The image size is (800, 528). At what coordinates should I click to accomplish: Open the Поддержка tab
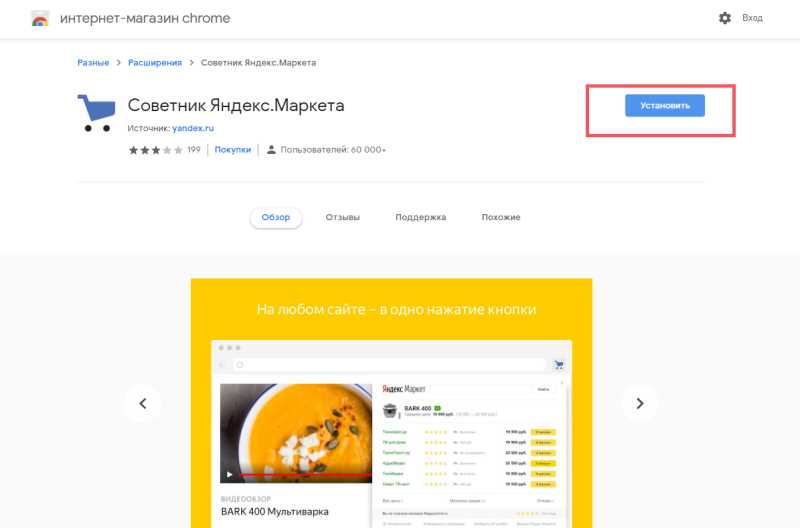coord(420,218)
